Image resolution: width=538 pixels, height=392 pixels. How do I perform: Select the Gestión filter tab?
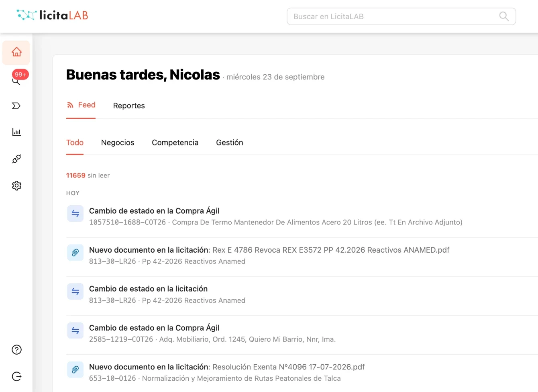[230, 143]
